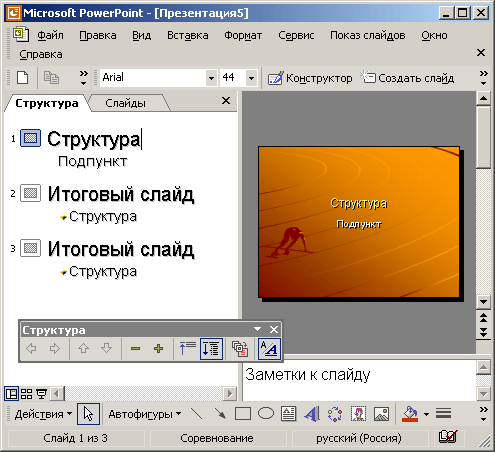Click the Insert Picture icon
This screenshot has width=495, height=452.
381,414
